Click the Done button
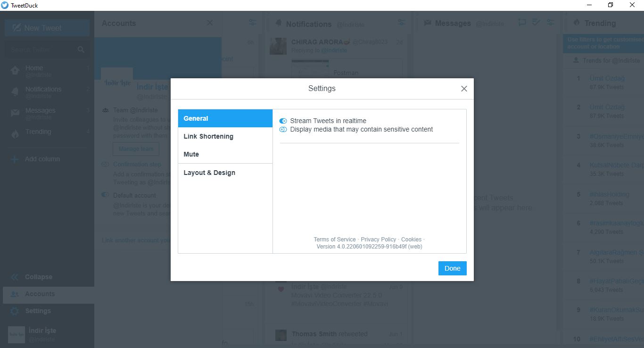The width and height of the screenshot is (644, 348). click(452, 268)
